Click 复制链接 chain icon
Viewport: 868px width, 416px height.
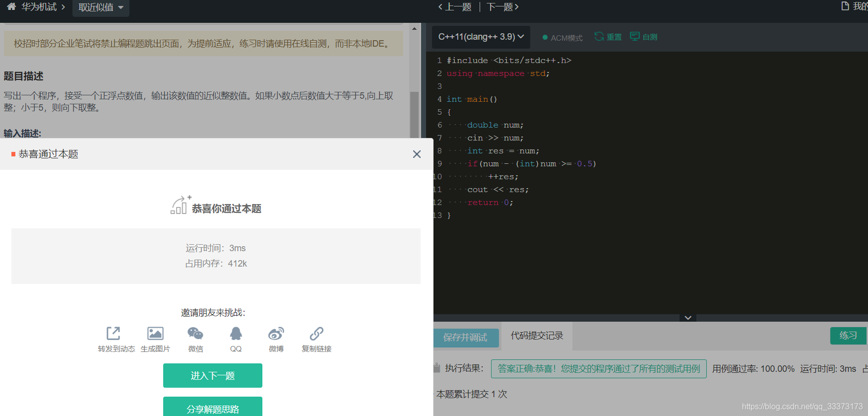(x=316, y=333)
